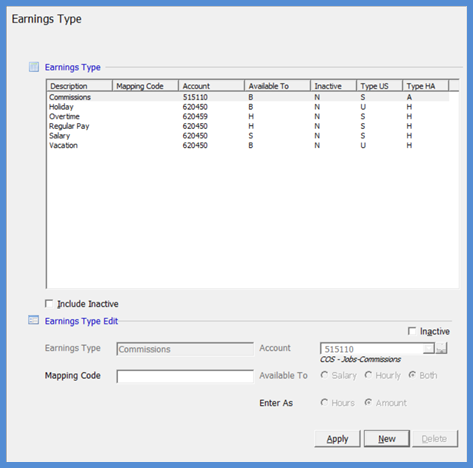Click the Earnings Type section grid icon
This screenshot has width=473, height=468.
click(x=34, y=67)
